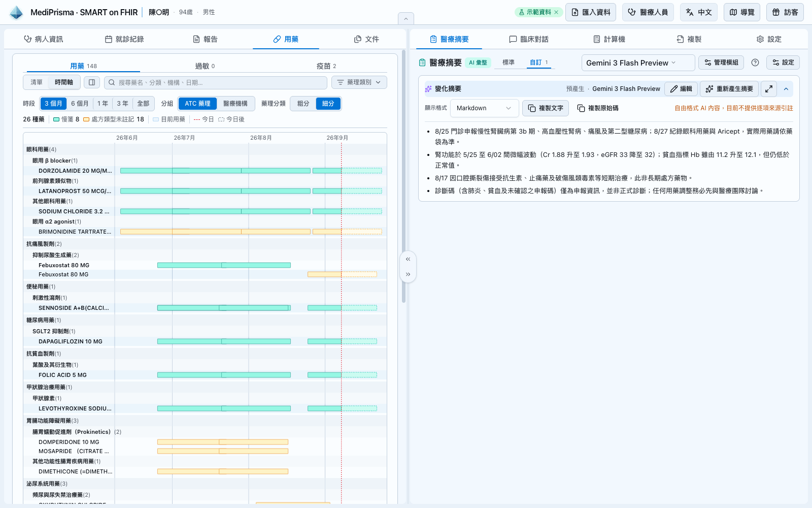Open the help question-mark icon
This screenshot has height=508, width=812.
pyautogui.click(x=755, y=62)
